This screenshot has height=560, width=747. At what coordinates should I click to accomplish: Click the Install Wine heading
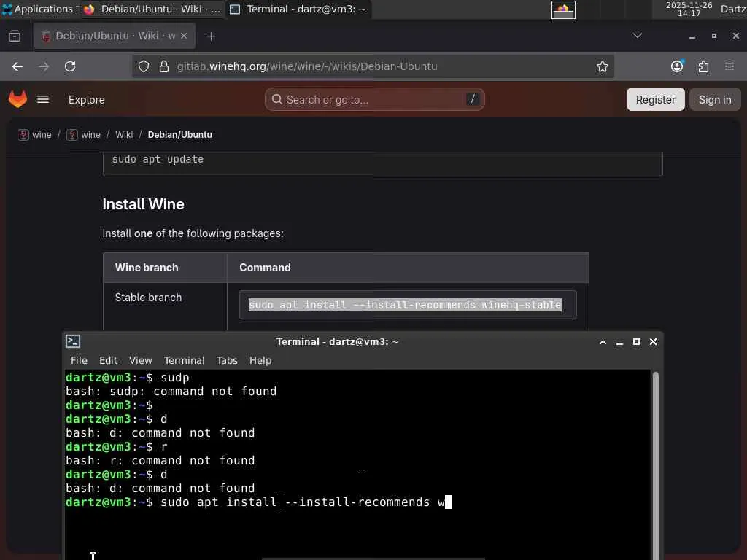click(143, 204)
